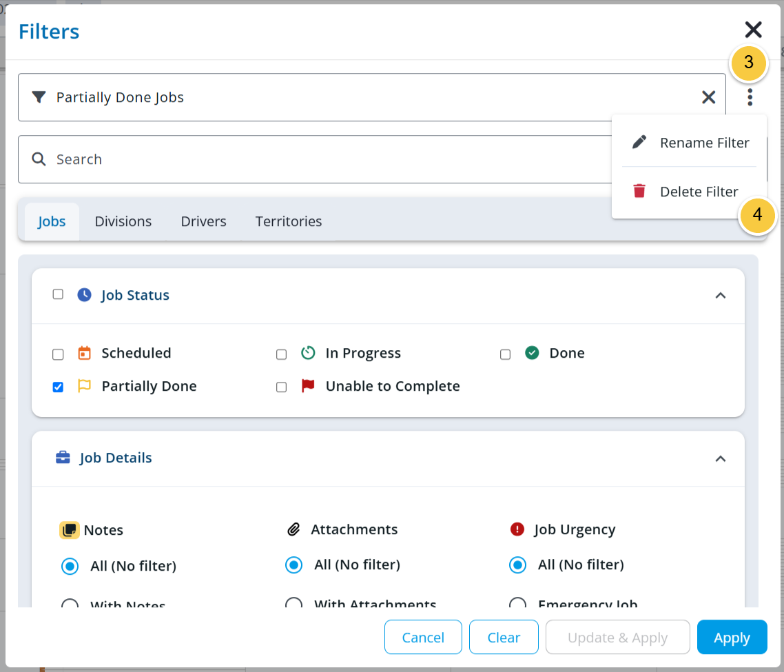Open the Territories tab
The width and height of the screenshot is (784, 672).
point(289,221)
